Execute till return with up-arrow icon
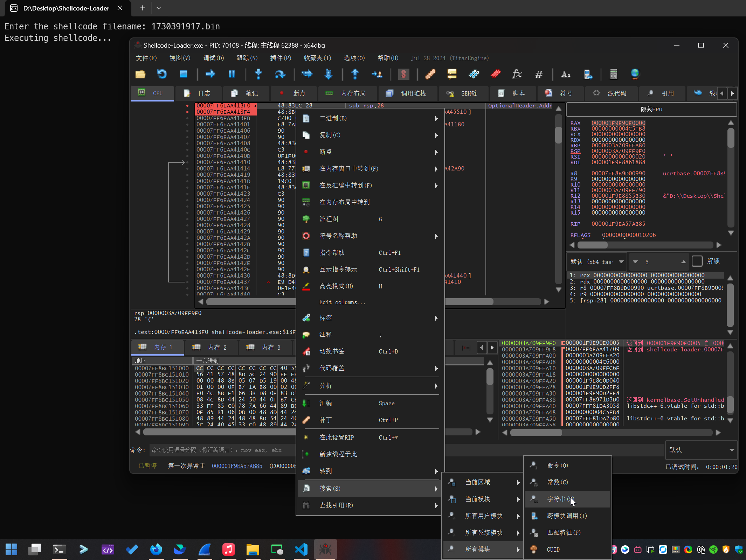This screenshot has height=560, width=746. pos(355,74)
